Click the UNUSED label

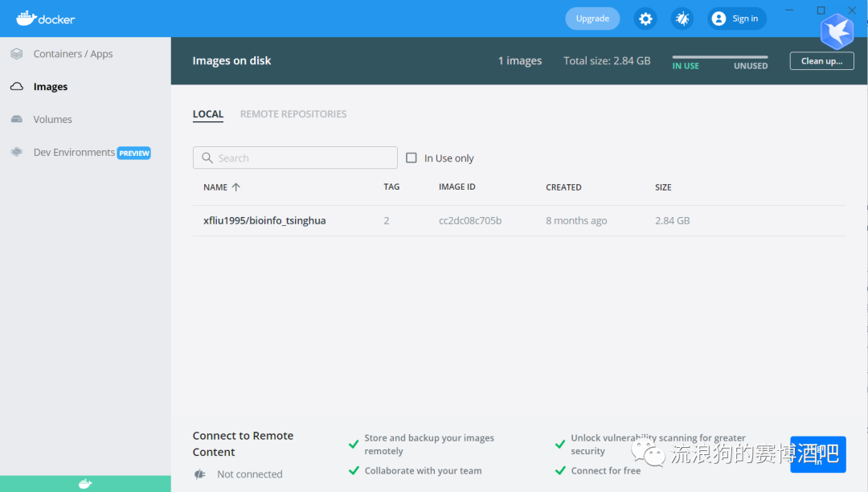tap(751, 66)
